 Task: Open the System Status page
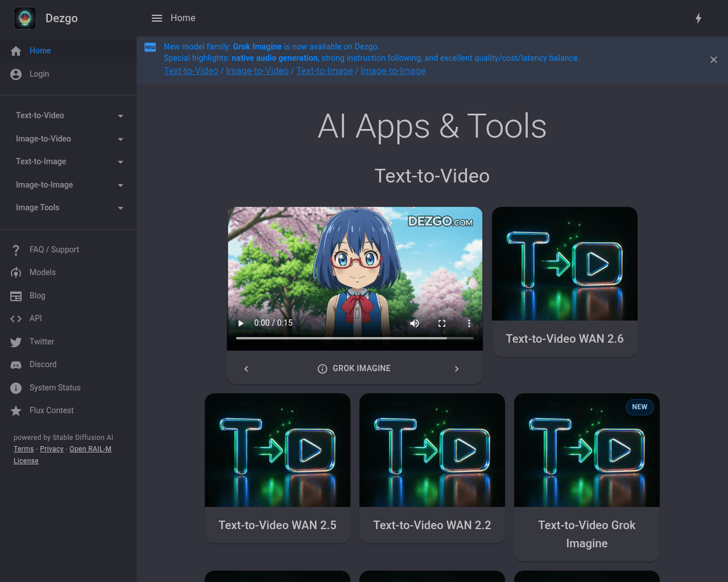55,387
